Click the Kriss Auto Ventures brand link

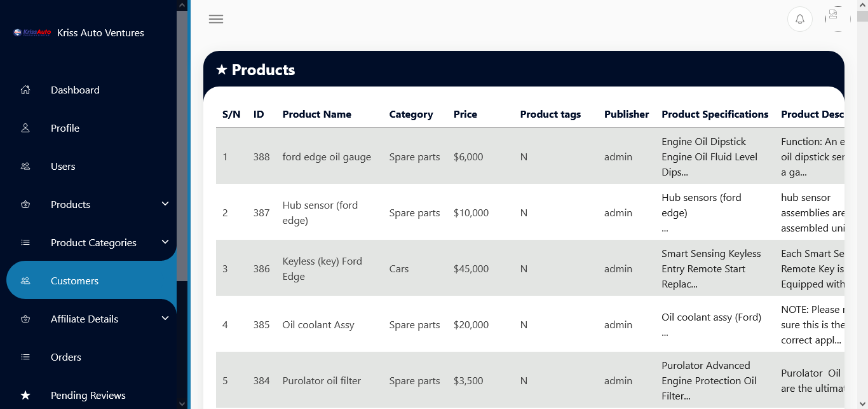coord(100,32)
